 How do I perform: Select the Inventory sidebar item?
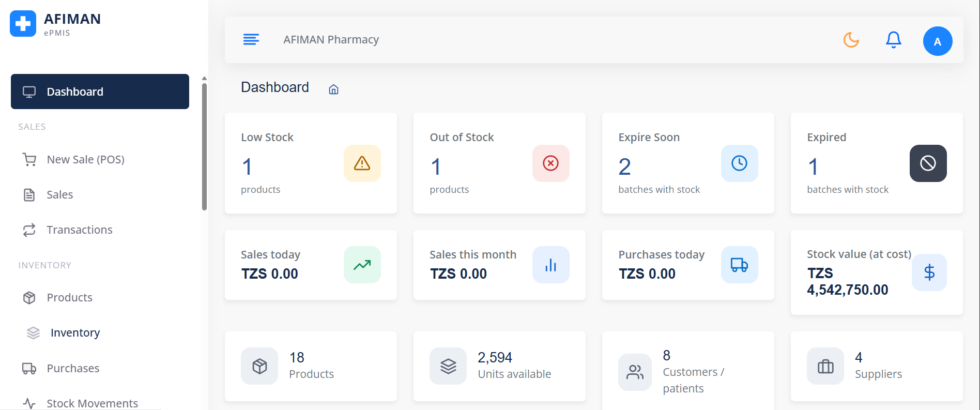100,332
